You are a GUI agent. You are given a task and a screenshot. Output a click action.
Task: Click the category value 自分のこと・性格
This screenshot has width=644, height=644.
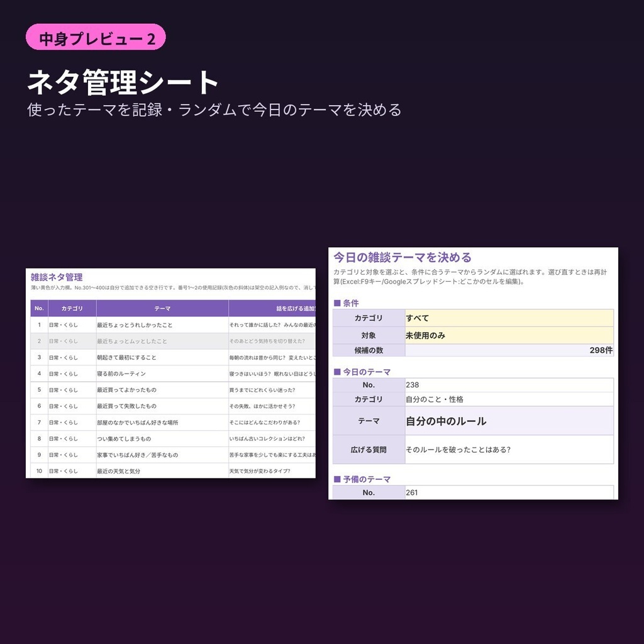435,399
